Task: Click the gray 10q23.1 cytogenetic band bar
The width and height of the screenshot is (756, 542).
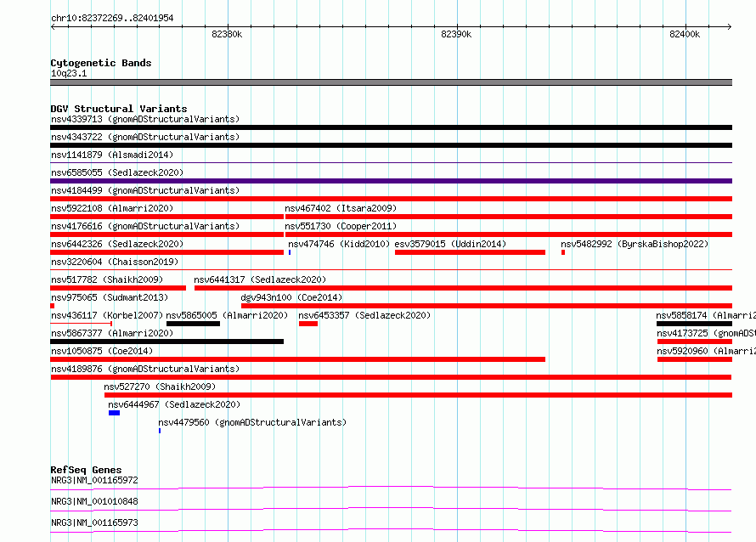Action: (391, 82)
